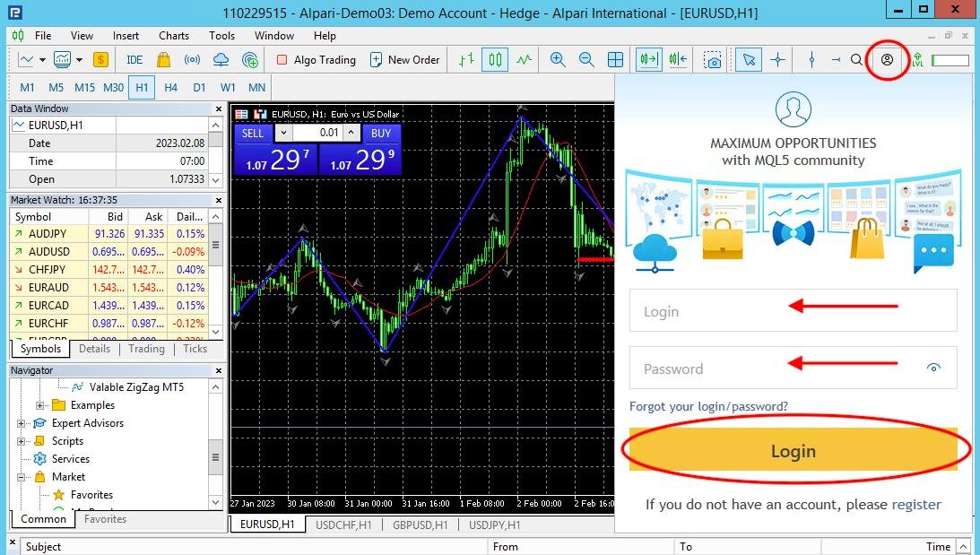Click the yellow Login button
The width and height of the screenshot is (980, 555).
(794, 451)
